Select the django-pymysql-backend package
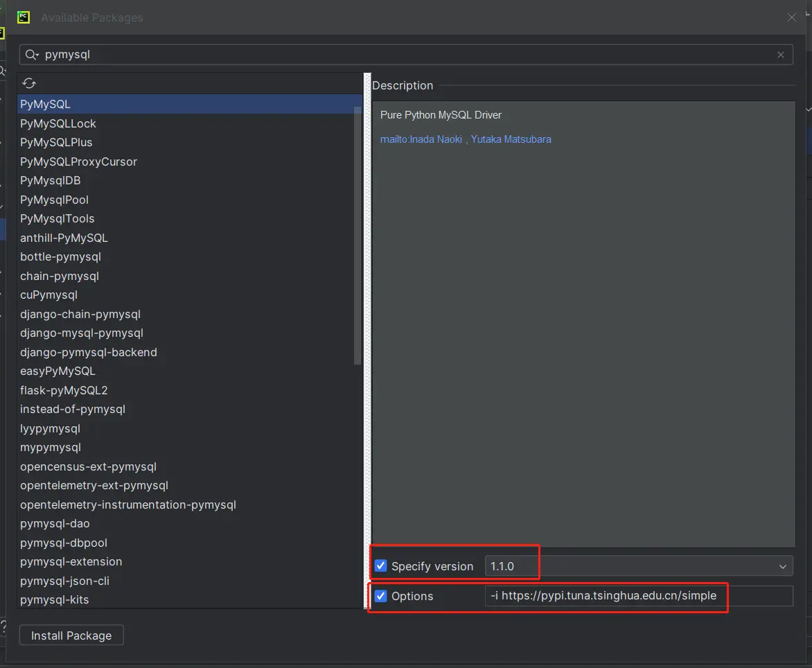Image resolution: width=812 pixels, height=668 pixels. pyautogui.click(x=190, y=352)
